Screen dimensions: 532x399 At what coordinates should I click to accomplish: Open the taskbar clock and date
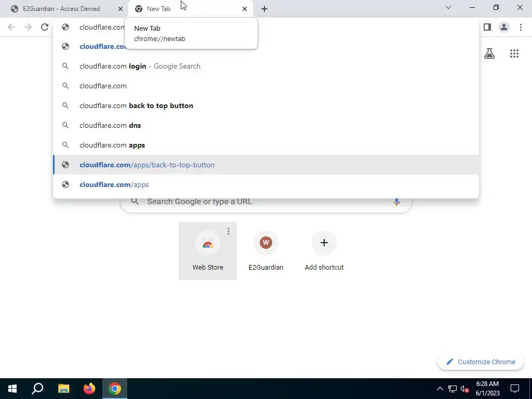coord(487,389)
